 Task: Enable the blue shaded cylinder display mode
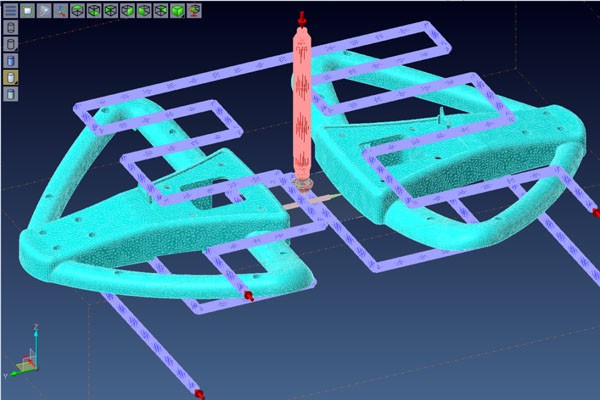coord(10,61)
